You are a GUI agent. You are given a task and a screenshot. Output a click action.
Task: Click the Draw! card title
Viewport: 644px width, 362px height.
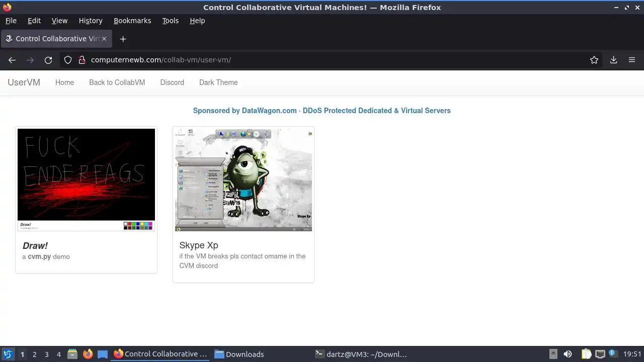35,245
